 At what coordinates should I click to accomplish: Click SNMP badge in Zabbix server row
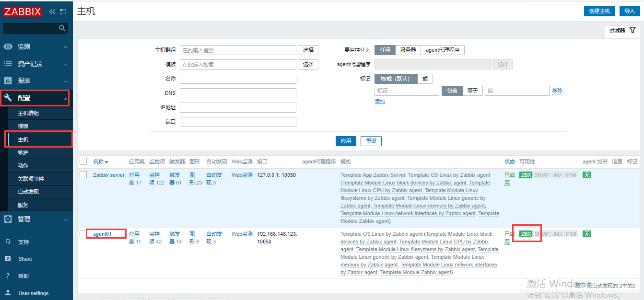click(542, 175)
